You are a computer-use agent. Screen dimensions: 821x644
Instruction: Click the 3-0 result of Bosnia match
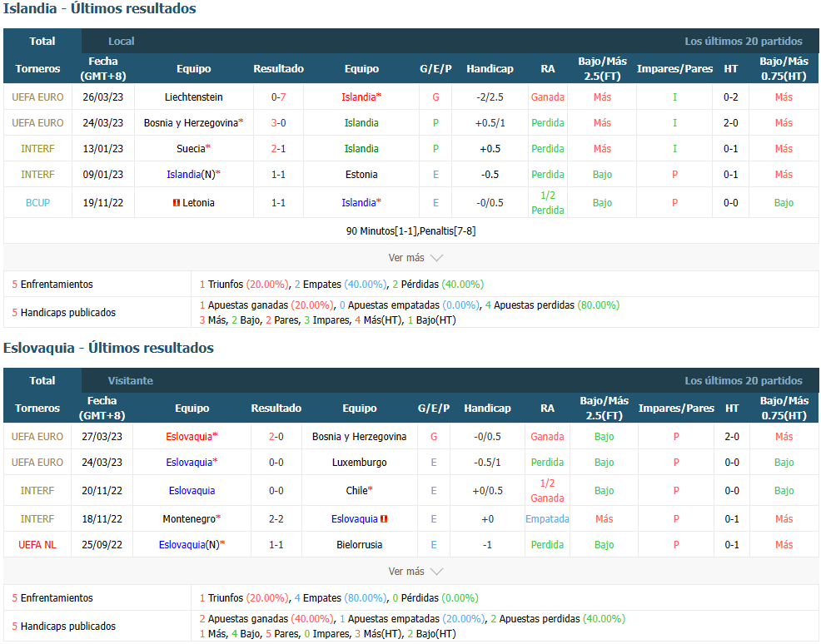click(279, 123)
